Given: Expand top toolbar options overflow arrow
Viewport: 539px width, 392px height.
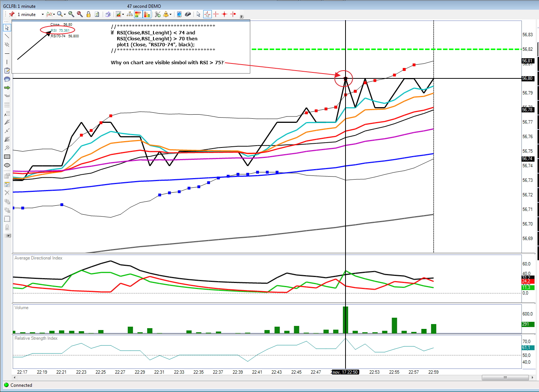Looking at the screenshot, I should (x=242, y=16).
